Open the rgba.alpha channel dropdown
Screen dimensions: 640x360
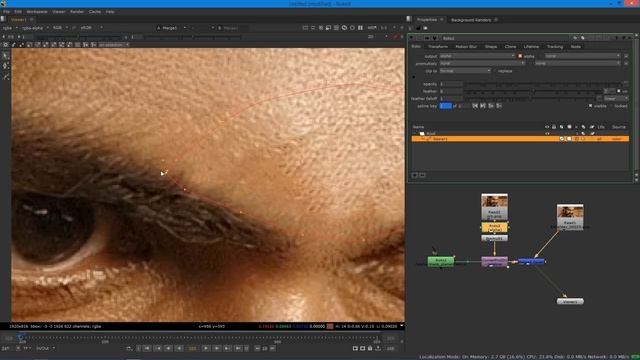pyautogui.click(x=35, y=28)
